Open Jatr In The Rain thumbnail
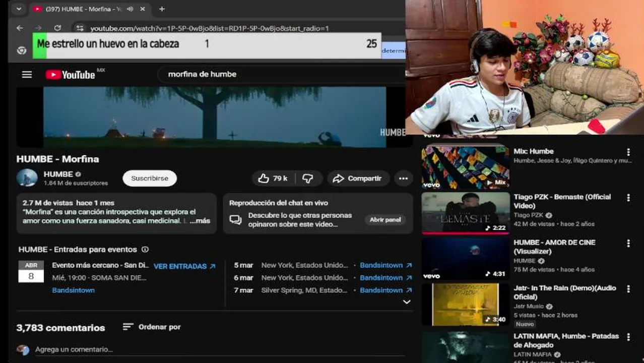 465,304
